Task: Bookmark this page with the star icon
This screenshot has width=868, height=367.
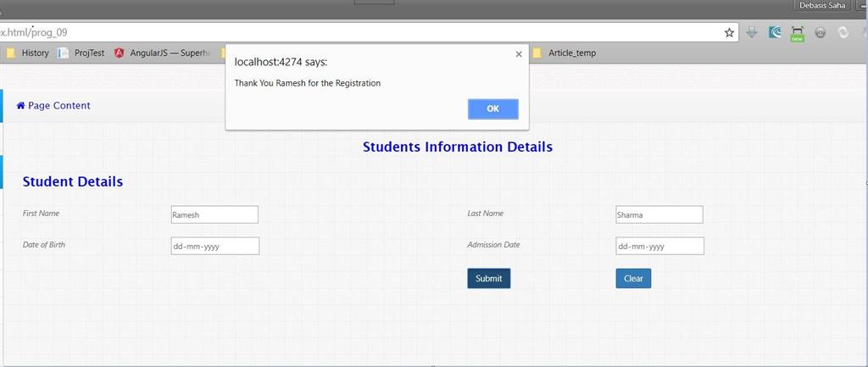Action: tap(729, 33)
